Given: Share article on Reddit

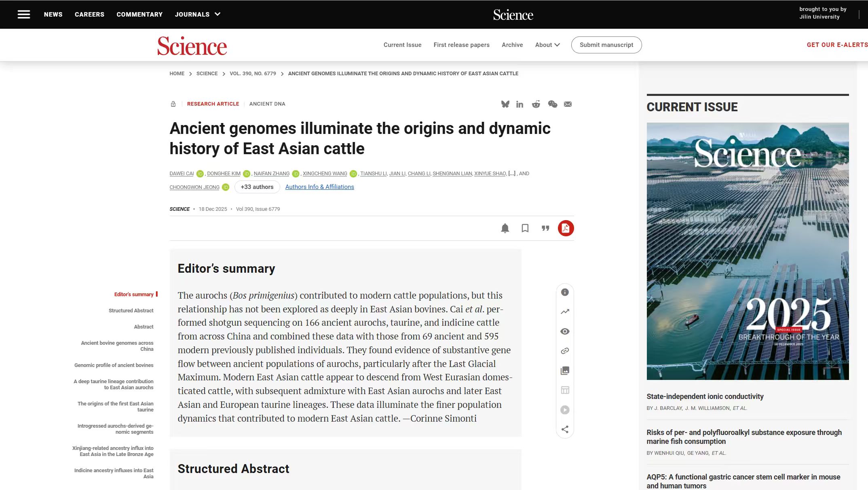Looking at the screenshot, I should click(x=536, y=104).
